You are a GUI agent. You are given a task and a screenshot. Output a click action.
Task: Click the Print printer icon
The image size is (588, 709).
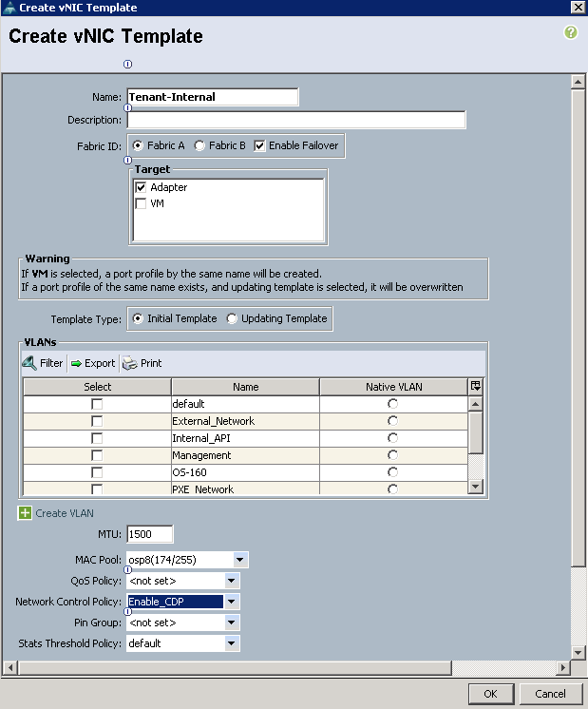[130, 364]
